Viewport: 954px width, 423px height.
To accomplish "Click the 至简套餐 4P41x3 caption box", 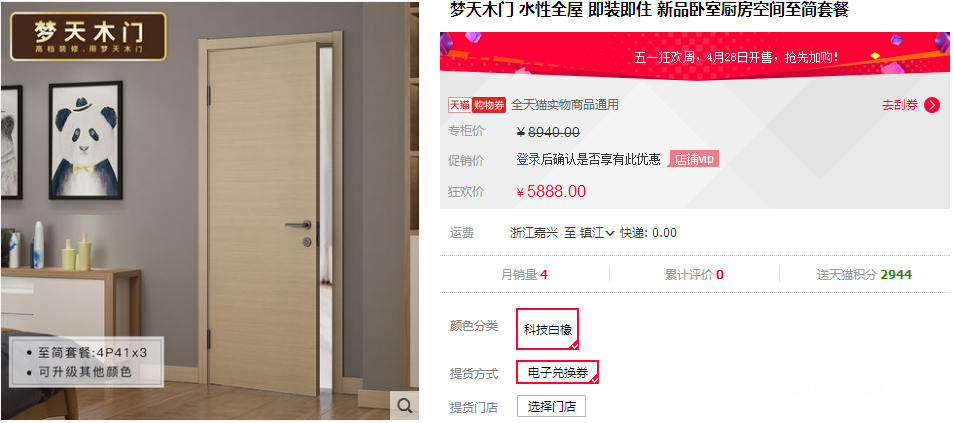I will (x=86, y=362).
